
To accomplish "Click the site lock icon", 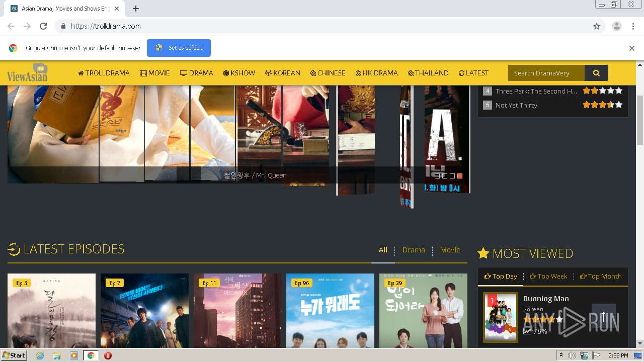I will tap(63, 26).
